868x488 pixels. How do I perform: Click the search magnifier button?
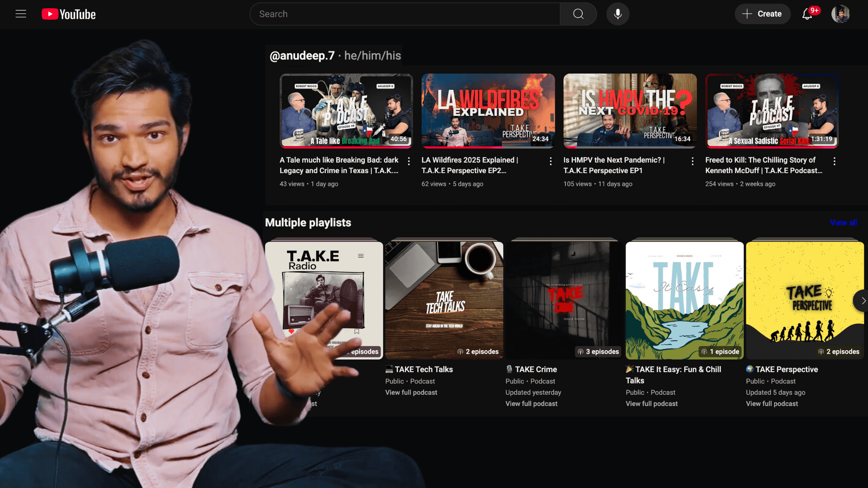(x=578, y=14)
